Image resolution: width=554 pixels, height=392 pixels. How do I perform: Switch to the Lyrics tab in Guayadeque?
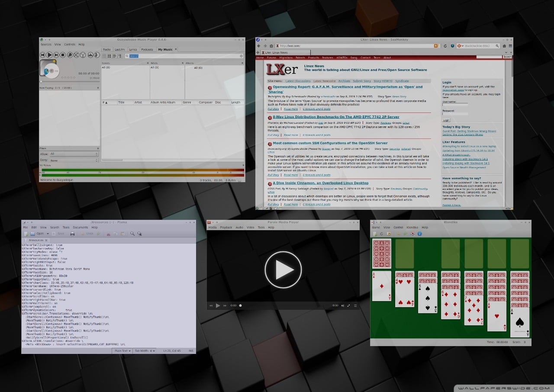click(x=132, y=49)
